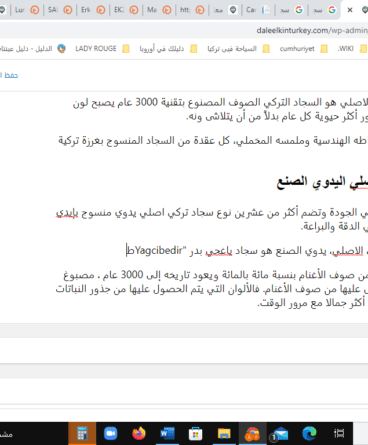Click the حفظ save draft link
The width and height of the screenshot is (368, 445).
9,75
